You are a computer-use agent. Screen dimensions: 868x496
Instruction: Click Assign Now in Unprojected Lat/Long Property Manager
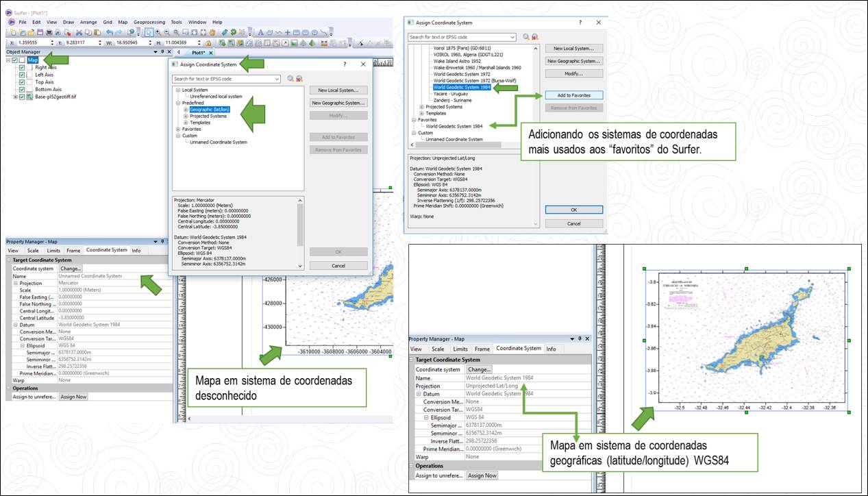click(482, 475)
